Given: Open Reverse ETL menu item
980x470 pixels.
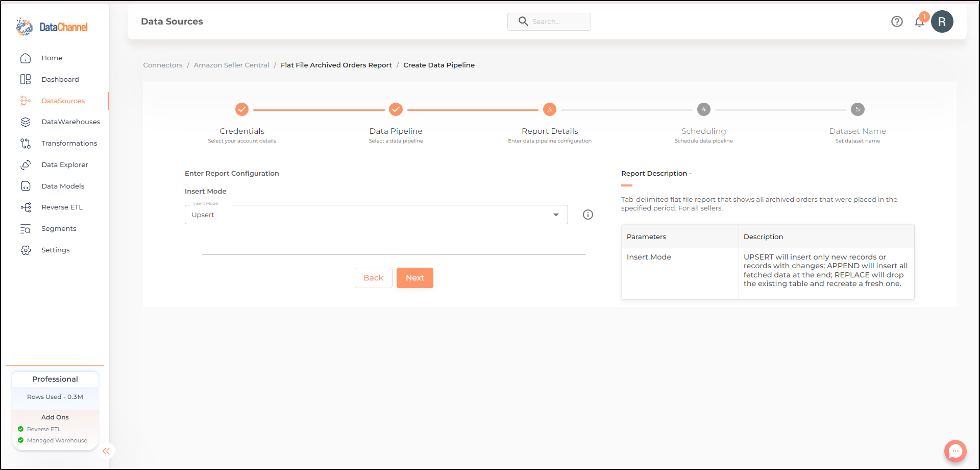Looking at the screenshot, I should [62, 207].
